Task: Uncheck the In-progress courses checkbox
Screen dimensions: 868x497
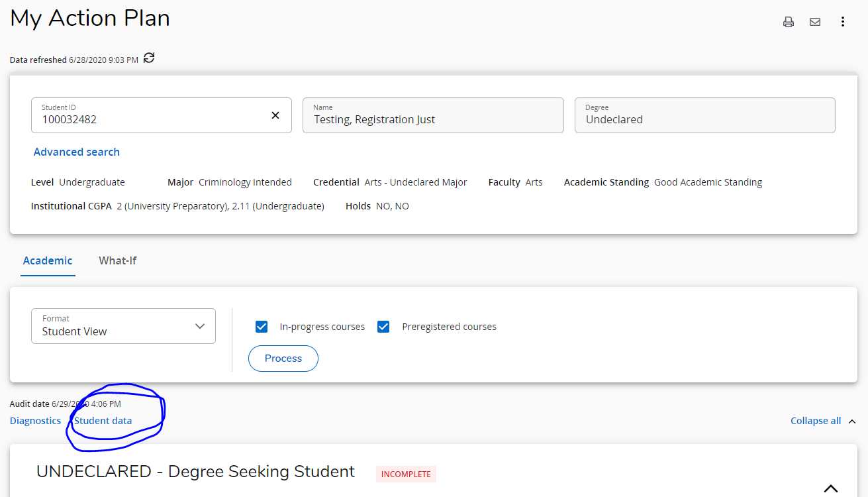Action: (262, 327)
